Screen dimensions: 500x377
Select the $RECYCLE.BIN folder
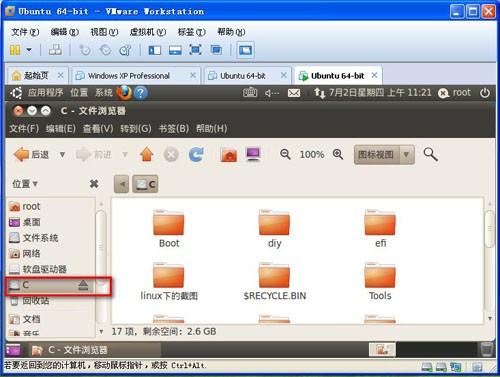[275, 282]
